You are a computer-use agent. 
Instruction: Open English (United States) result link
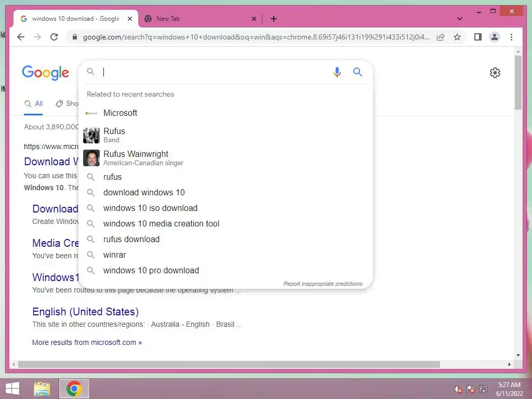[x=86, y=312]
